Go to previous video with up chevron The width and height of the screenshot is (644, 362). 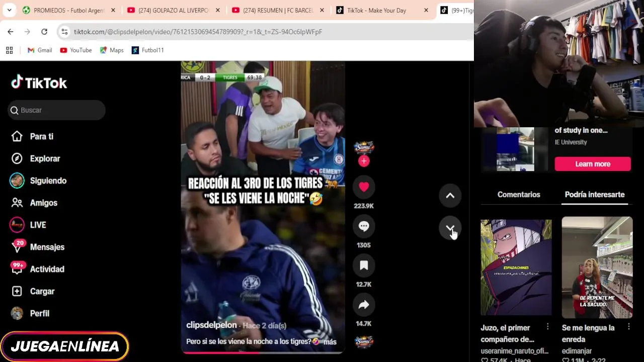pyautogui.click(x=450, y=196)
